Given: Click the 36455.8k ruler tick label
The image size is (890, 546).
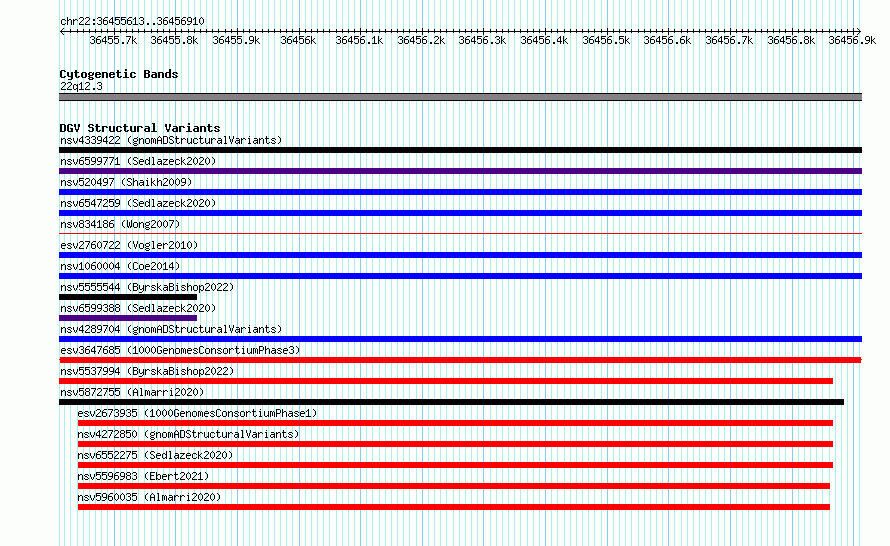Looking at the screenshot, I should coord(174,40).
